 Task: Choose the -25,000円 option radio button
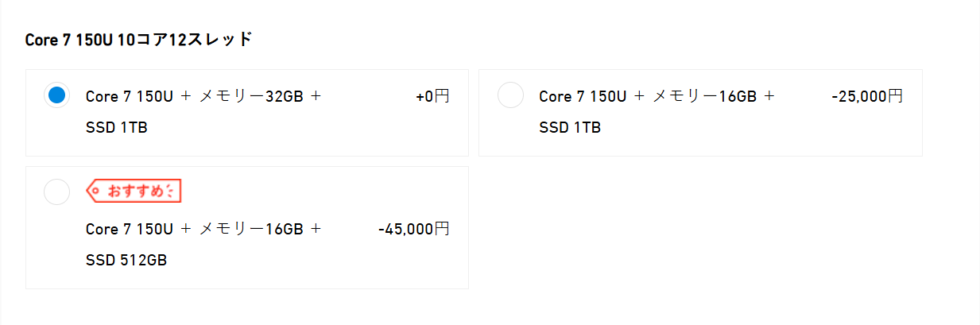coord(510,95)
